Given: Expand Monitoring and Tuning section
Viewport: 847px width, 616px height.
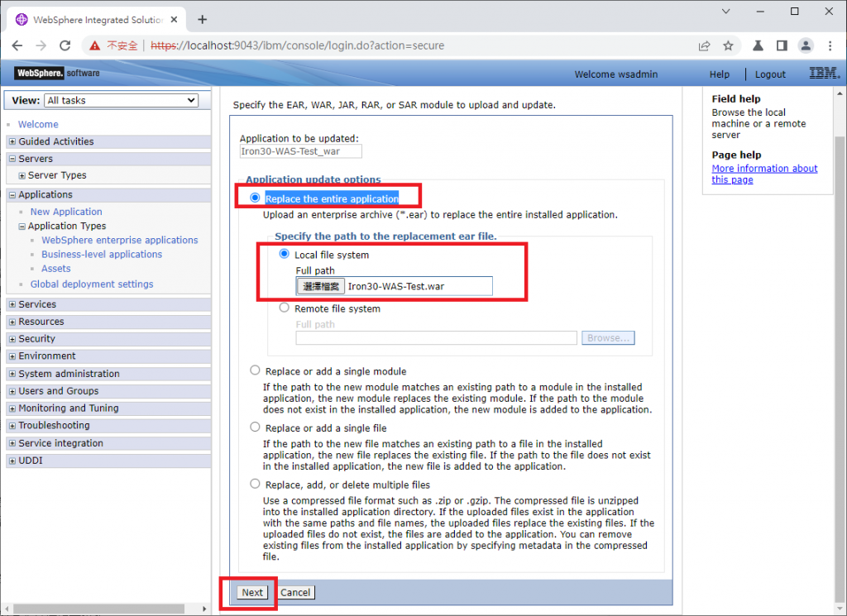Looking at the screenshot, I should 12,408.
